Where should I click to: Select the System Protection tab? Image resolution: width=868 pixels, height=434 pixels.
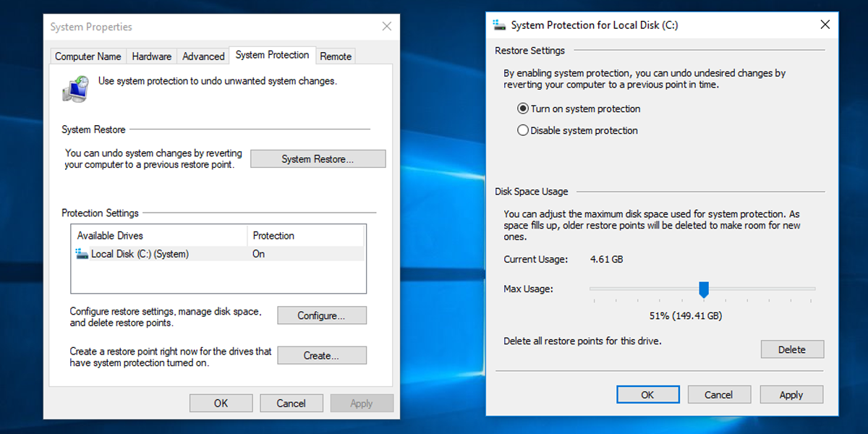tap(272, 54)
